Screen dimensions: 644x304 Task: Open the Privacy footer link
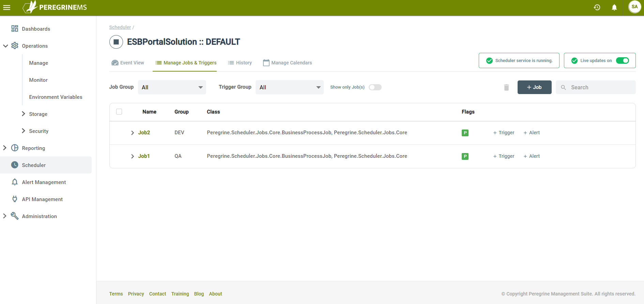(x=136, y=294)
